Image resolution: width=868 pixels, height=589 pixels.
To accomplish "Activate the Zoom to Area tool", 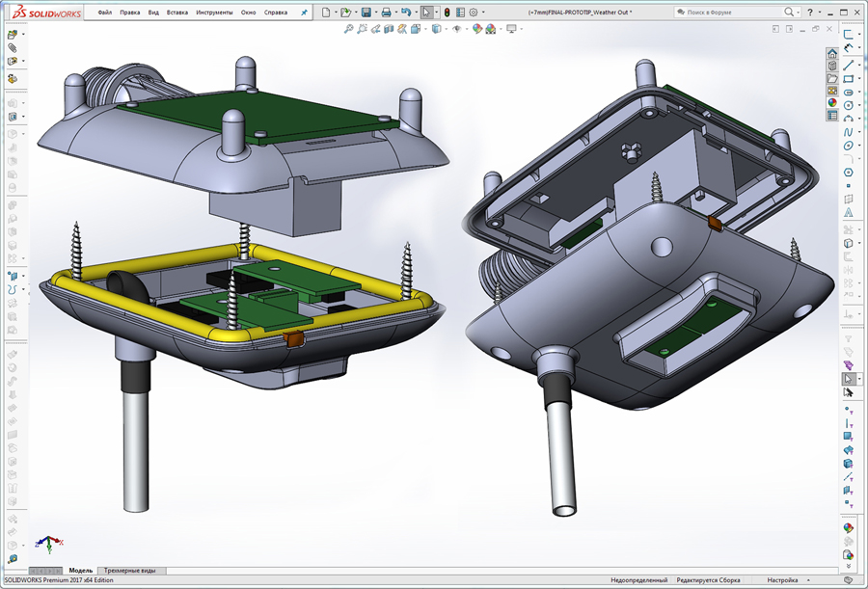I will click(361, 30).
